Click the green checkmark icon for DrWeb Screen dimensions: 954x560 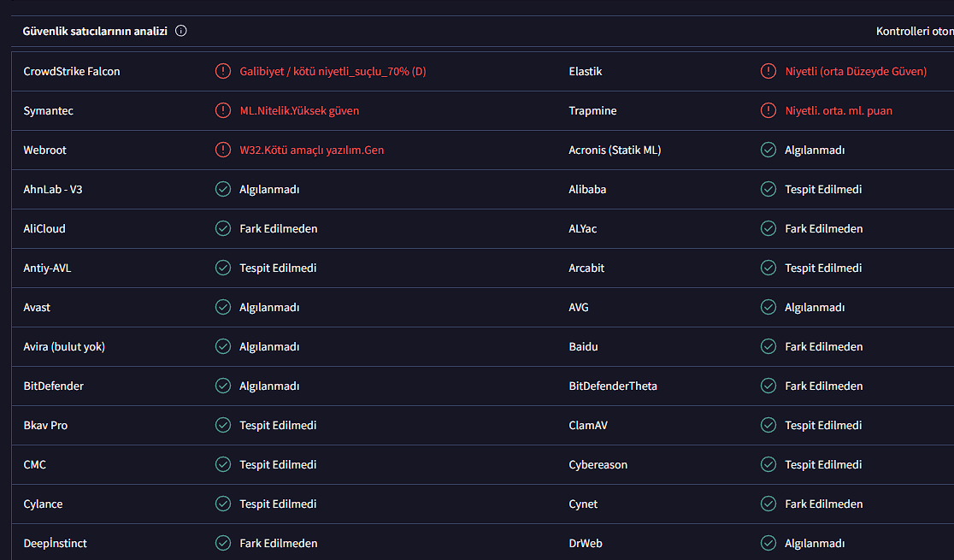tap(768, 543)
